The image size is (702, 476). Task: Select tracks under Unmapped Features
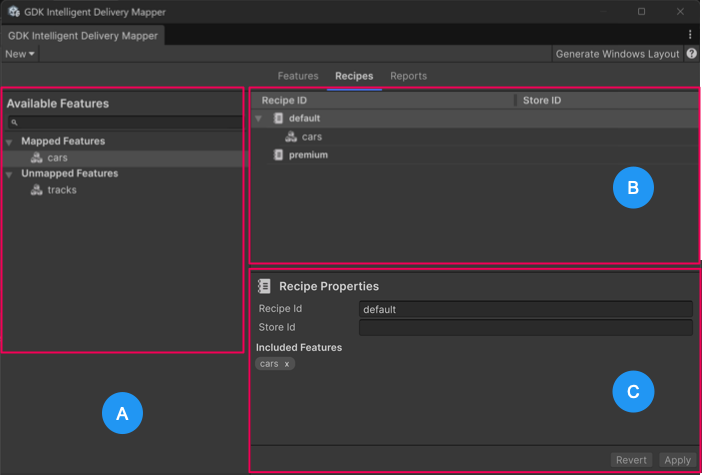point(124,190)
